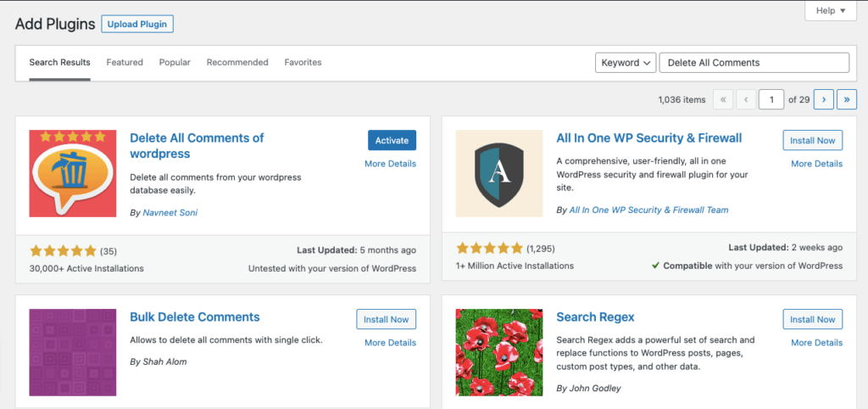Click the 1,295 ratings stars of WP Security

489,249
